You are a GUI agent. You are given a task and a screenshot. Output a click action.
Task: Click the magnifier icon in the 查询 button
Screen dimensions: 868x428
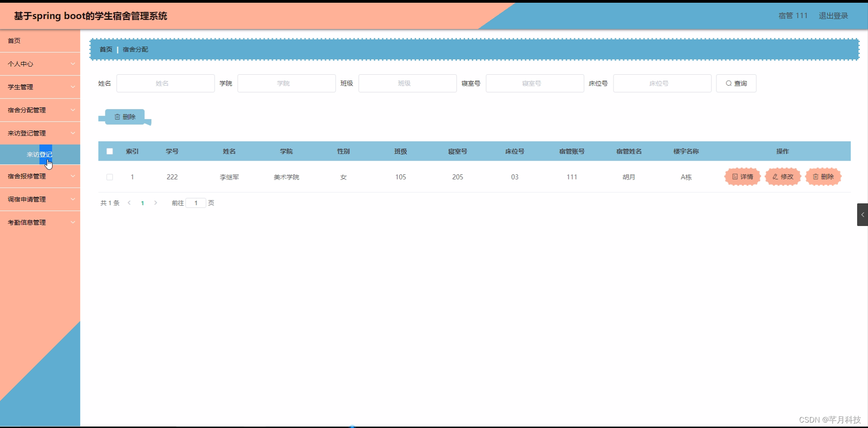pos(729,83)
